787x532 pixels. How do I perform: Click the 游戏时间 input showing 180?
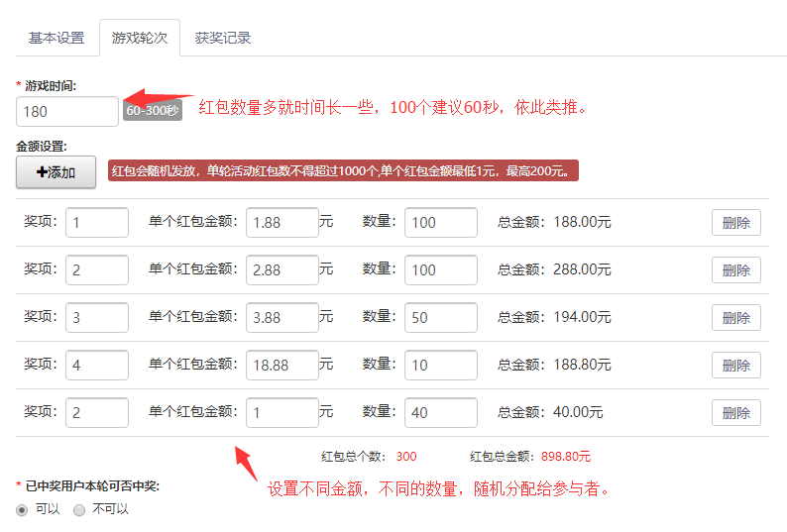(67, 112)
